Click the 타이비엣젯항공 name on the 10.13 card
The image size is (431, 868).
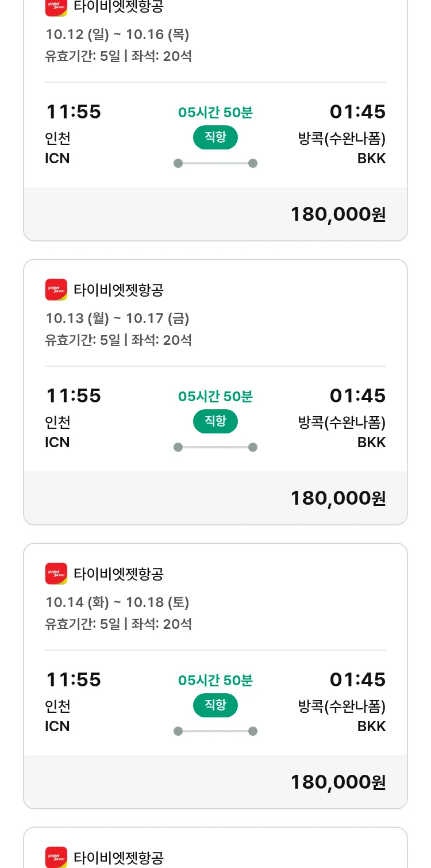tap(119, 290)
